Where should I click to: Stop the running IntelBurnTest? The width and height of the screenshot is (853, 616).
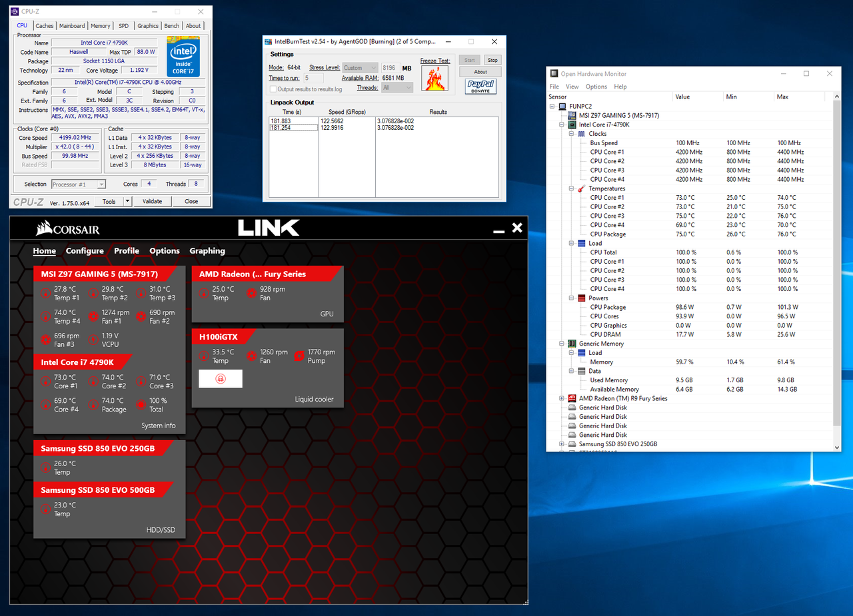coord(492,60)
